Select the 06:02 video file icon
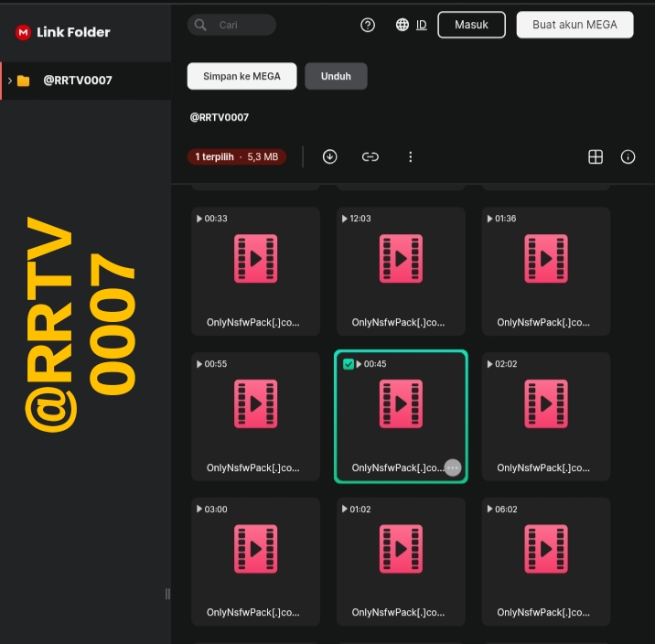Screen dimensions: 655x644 pos(546,549)
